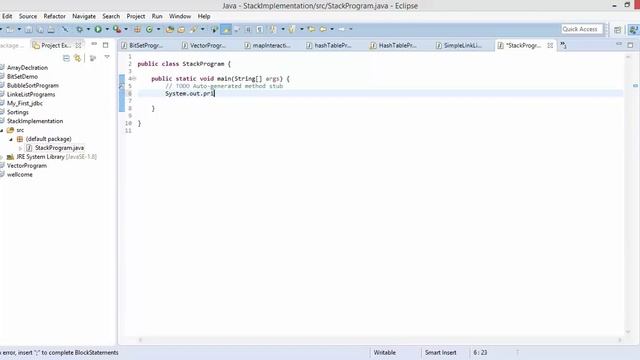Click the Save floppy disk icon
Viewport: 640px width, 360px height.
click(x=29, y=29)
